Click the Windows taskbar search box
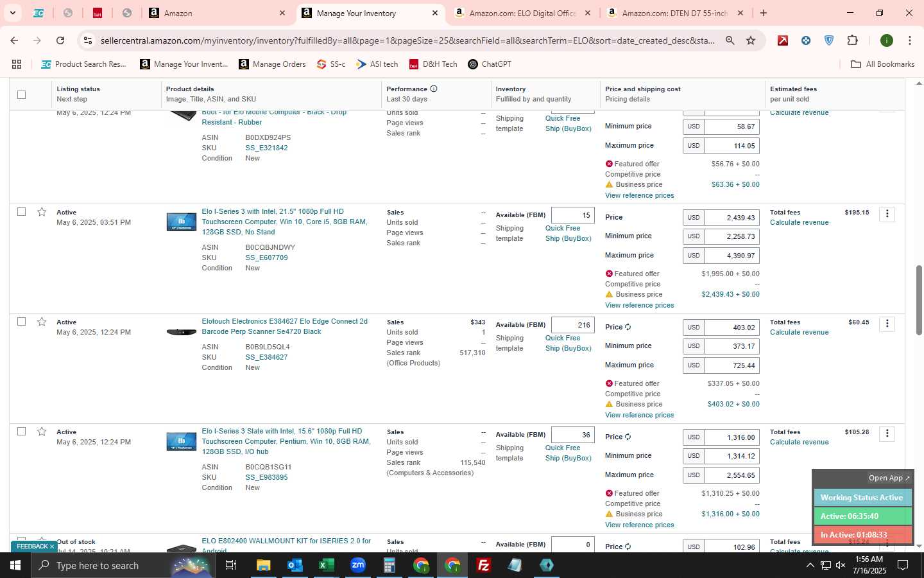The image size is (924, 578). [x=122, y=565]
